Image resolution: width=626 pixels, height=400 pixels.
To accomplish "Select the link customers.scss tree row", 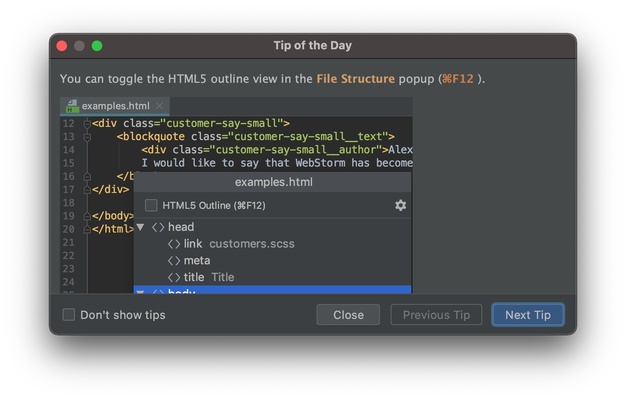I will point(272,244).
